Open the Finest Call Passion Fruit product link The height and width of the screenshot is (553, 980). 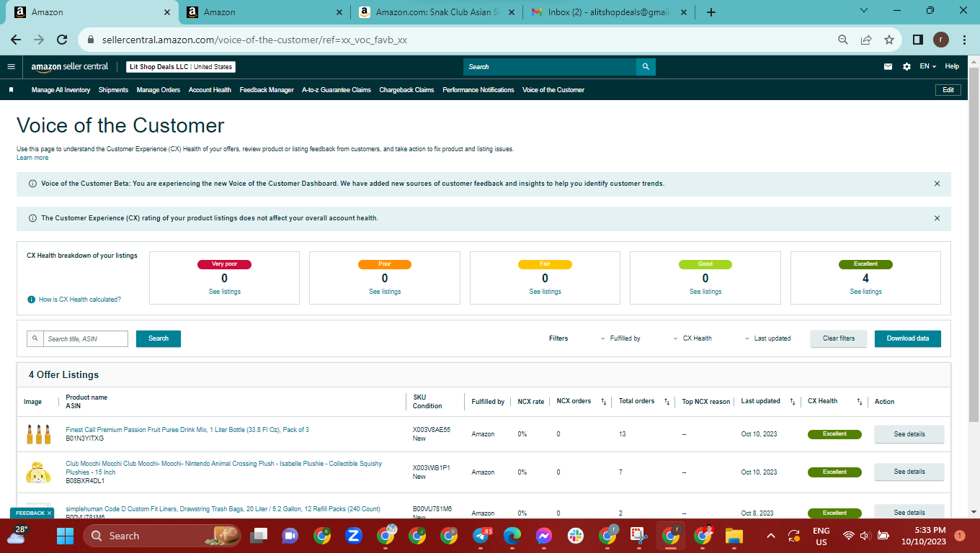pos(187,430)
